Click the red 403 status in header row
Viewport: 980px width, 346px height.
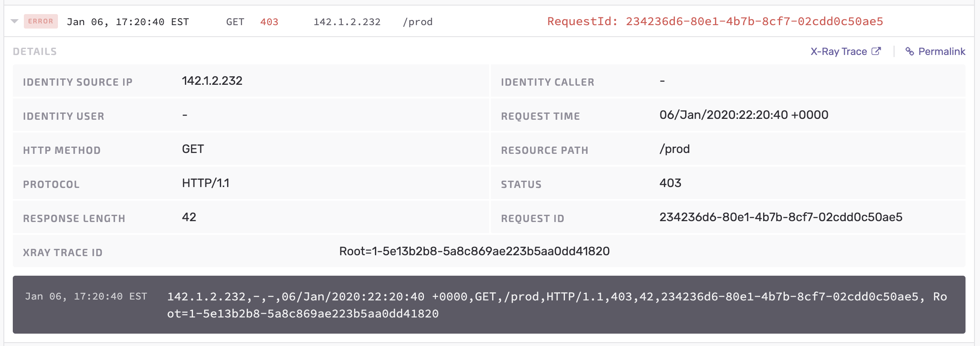click(269, 22)
